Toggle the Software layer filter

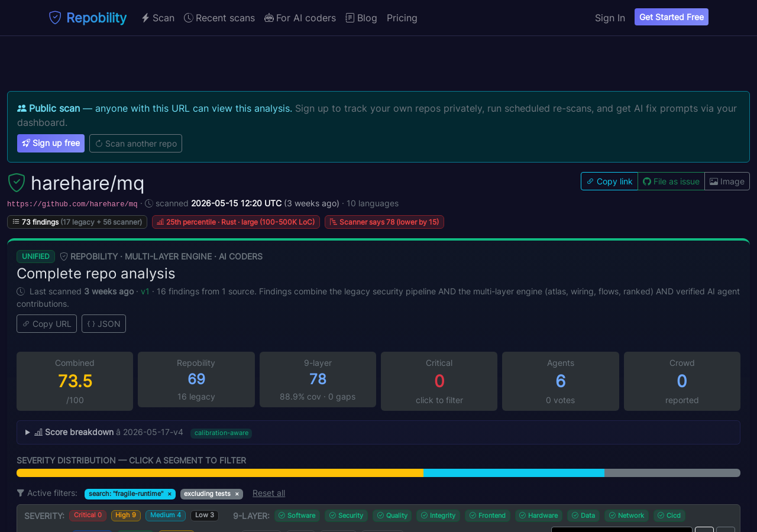click(297, 515)
